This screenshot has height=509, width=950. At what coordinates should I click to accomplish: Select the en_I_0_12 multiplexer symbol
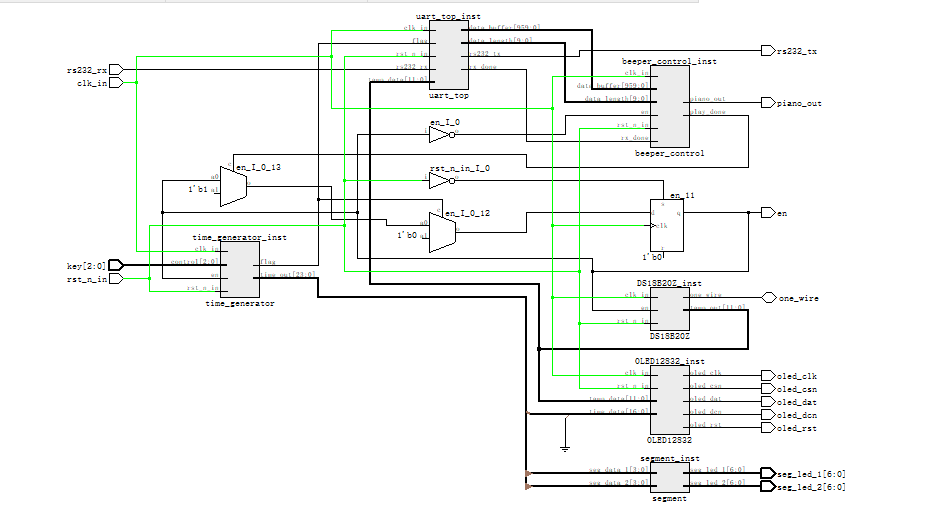(442, 232)
